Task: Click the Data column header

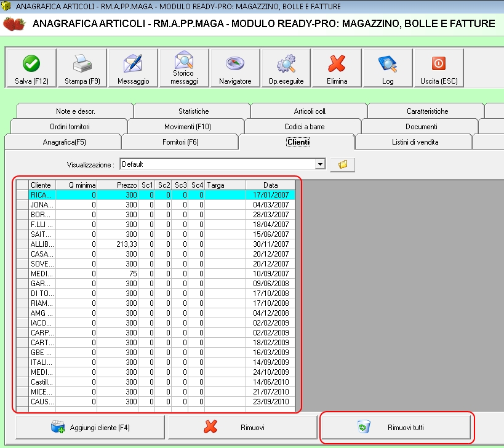Action: click(x=270, y=185)
